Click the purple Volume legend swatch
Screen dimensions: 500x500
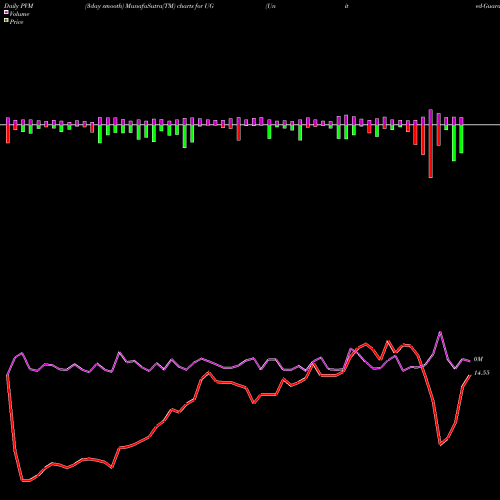pyautogui.click(x=6, y=12)
